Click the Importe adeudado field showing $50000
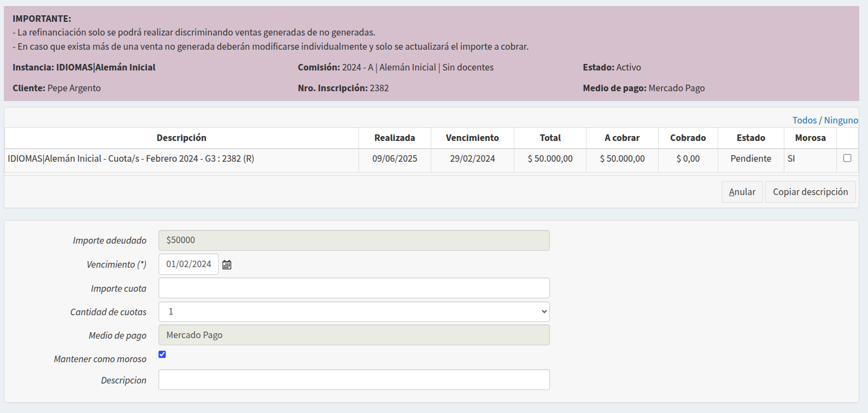Viewport: 868px width, 413px height. point(354,240)
